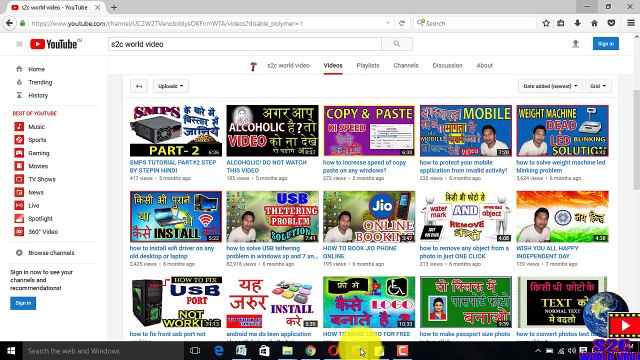The width and height of the screenshot is (640, 360).
Task: Open 'ALCOHOLIC! DO NOT WATCH THIS VIDEO' title
Action: click(x=267, y=166)
